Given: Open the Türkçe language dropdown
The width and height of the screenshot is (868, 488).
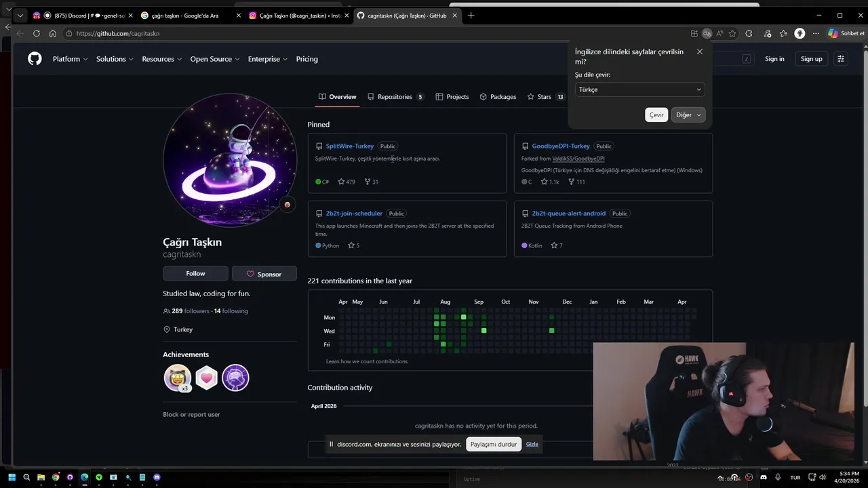Looking at the screenshot, I should pos(639,89).
